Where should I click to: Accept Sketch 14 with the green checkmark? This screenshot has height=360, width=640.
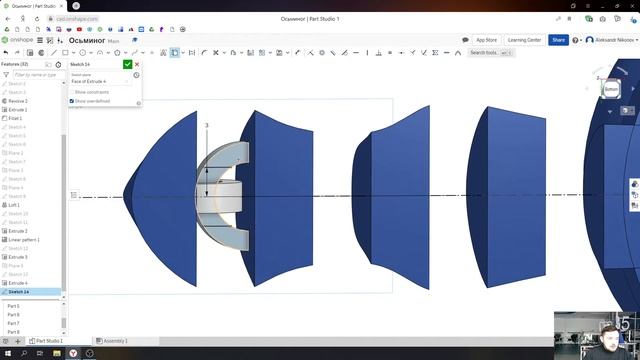[128, 64]
